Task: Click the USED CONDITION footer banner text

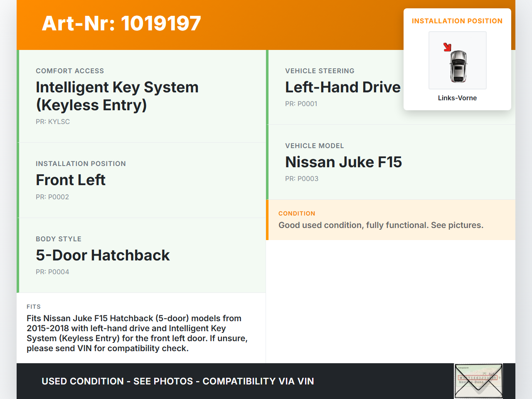Action: tap(177, 382)
